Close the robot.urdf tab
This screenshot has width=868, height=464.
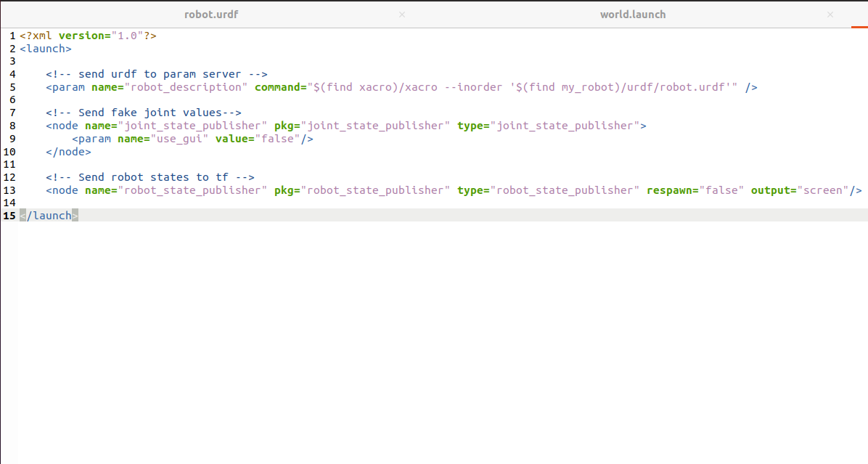(x=402, y=15)
